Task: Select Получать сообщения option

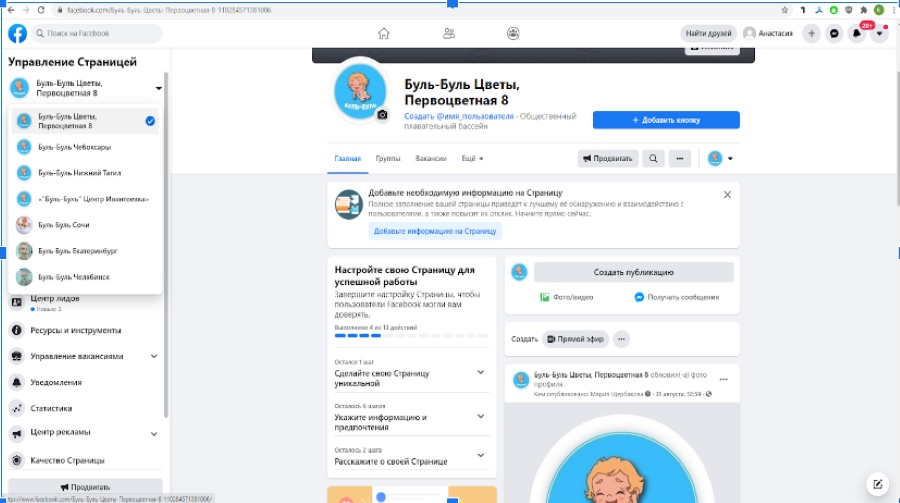Action: point(677,297)
